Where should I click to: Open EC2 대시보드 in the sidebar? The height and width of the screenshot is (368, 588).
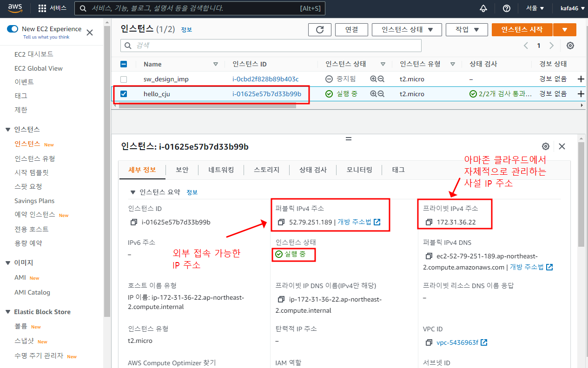[34, 54]
